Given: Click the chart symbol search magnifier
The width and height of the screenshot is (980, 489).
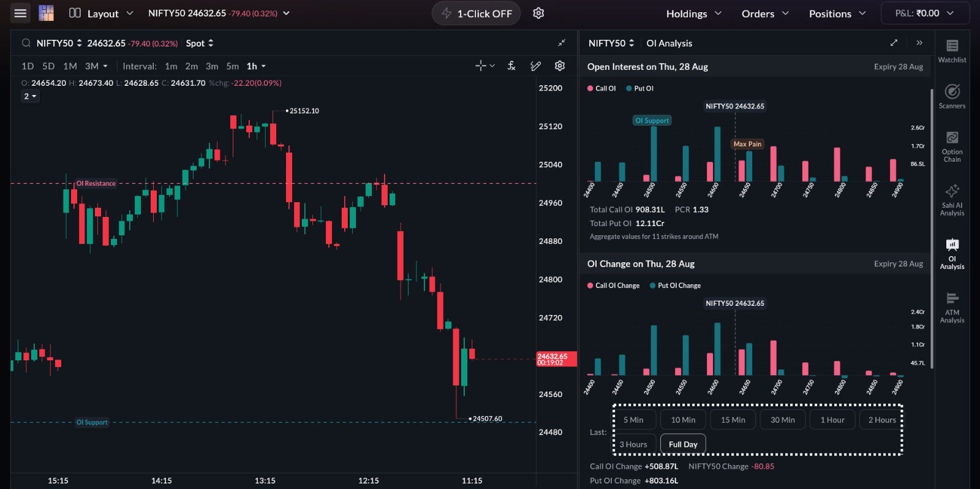Looking at the screenshot, I should click(x=26, y=43).
